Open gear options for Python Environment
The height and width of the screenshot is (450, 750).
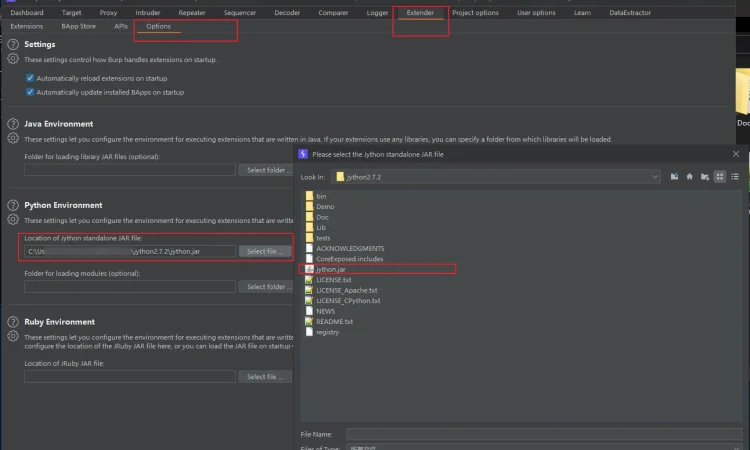pos(13,220)
